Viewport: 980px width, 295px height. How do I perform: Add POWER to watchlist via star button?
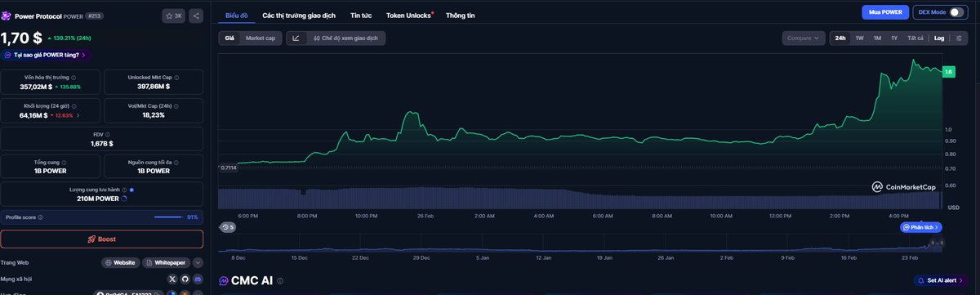(173, 16)
